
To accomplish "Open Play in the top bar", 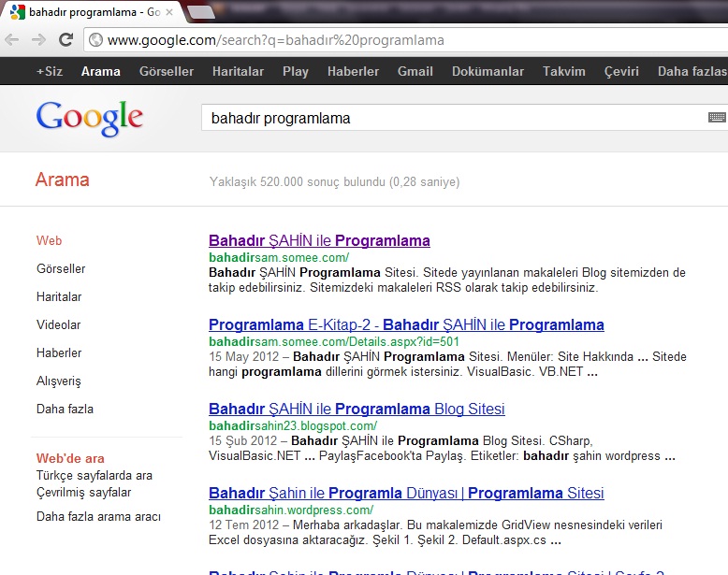I will [296, 71].
